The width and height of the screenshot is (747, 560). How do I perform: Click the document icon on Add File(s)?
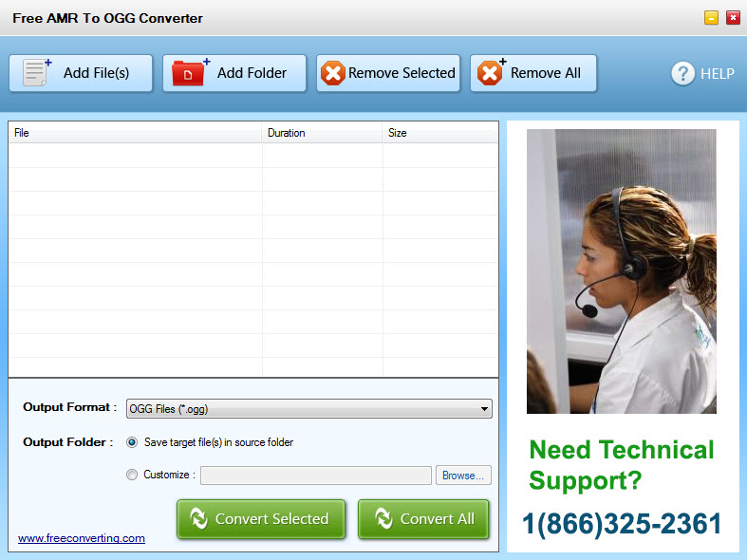(37, 72)
